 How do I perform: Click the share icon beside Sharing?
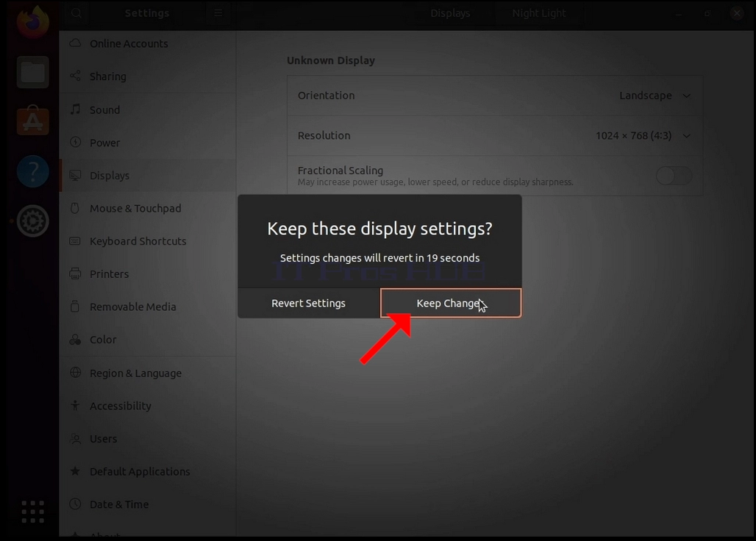pos(75,76)
